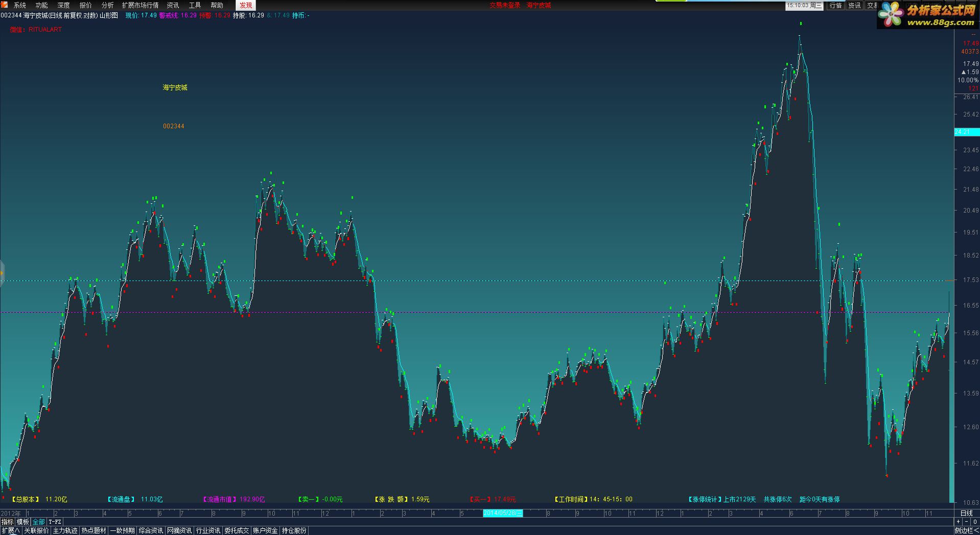980x535 pixels.
Task: Click the clock display 15:10:03 周三
Action: point(804,6)
